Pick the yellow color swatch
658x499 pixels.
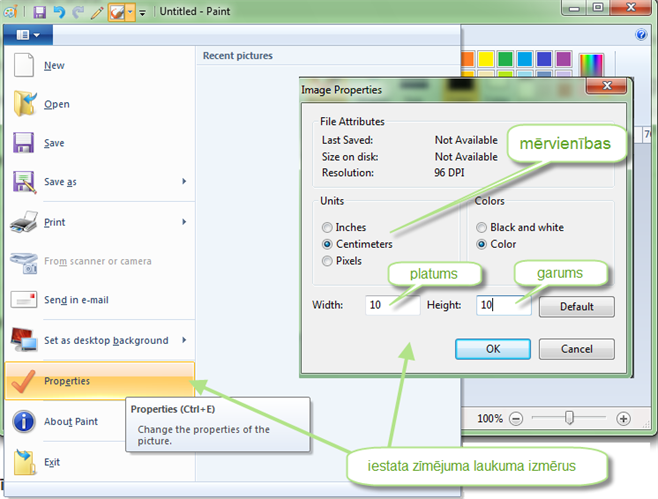(x=484, y=58)
